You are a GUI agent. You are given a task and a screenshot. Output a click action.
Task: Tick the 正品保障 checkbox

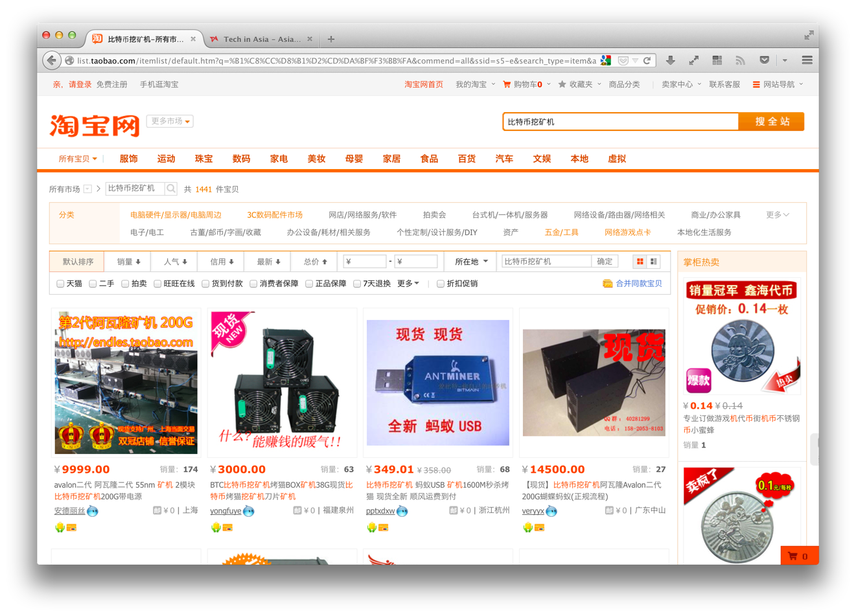pyautogui.click(x=309, y=284)
